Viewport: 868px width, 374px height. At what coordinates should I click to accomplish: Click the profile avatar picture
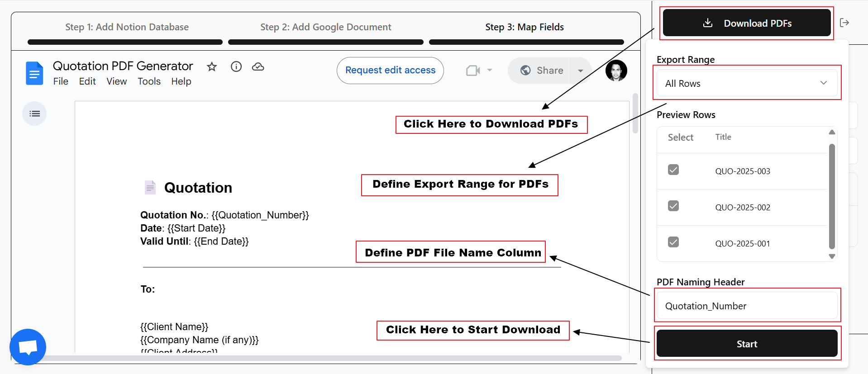(x=616, y=71)
